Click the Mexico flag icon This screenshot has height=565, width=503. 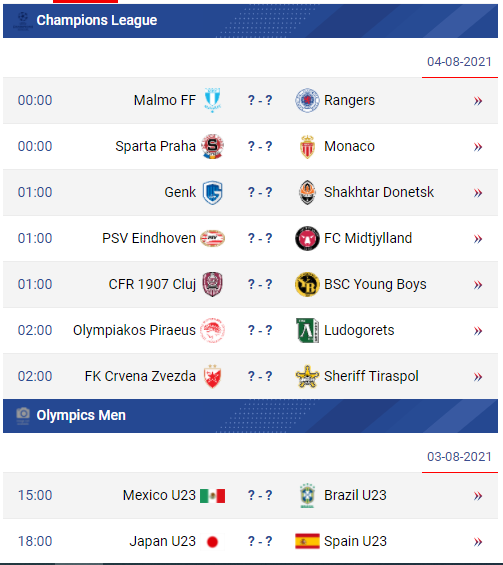tap(212, 496)
